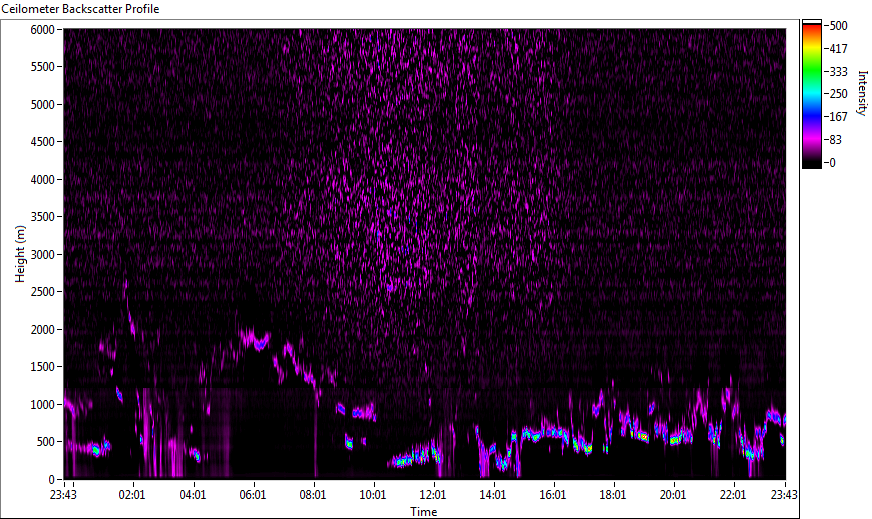The width and height of the screenshot is (872, 519).
Task: Click the 167 intensity scale value
Action: click(838, 117)
